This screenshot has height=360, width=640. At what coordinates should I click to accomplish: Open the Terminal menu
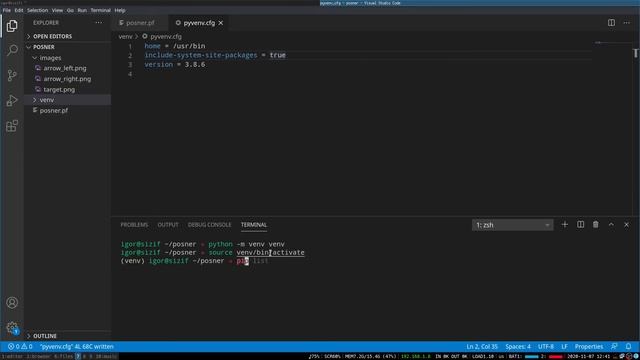[100, 10]
